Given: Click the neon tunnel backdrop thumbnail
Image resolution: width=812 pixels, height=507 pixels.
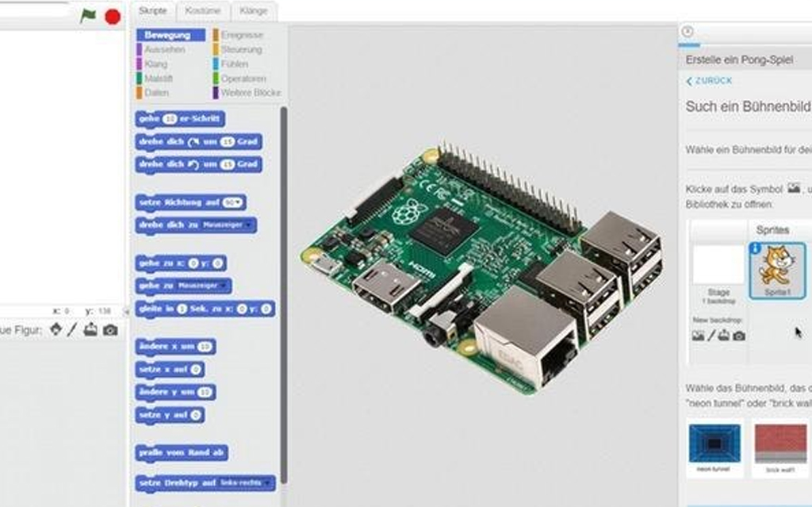Looking at the screenshot, I should pyautogui.click(x=714, y=444).
